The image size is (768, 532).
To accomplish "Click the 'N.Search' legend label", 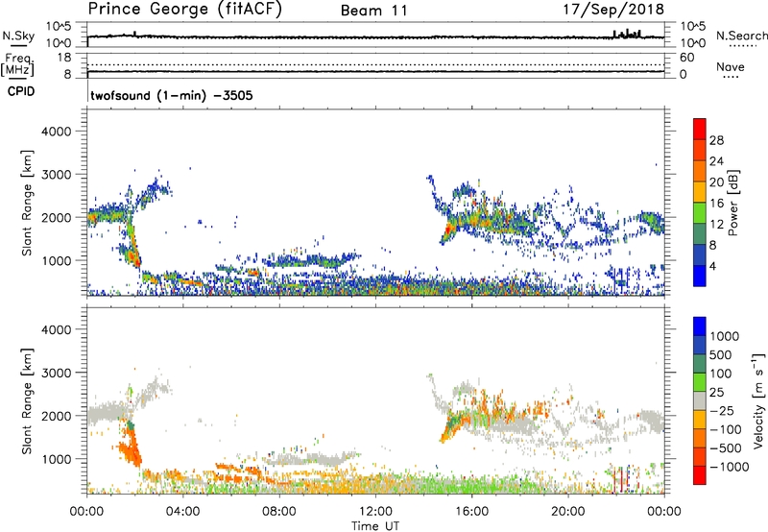I will click(741, 36).
